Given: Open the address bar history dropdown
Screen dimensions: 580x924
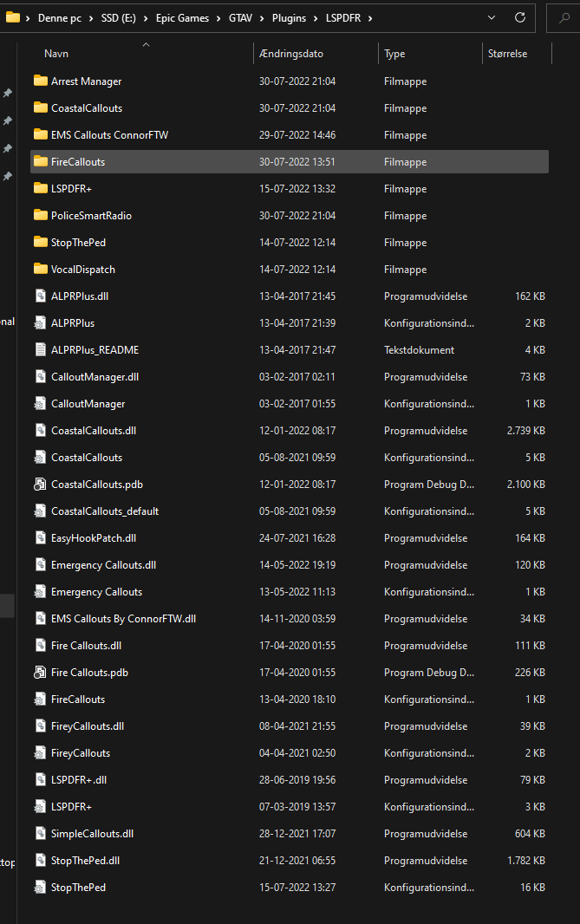Looking at the screenshot, I should pos(492,17).
